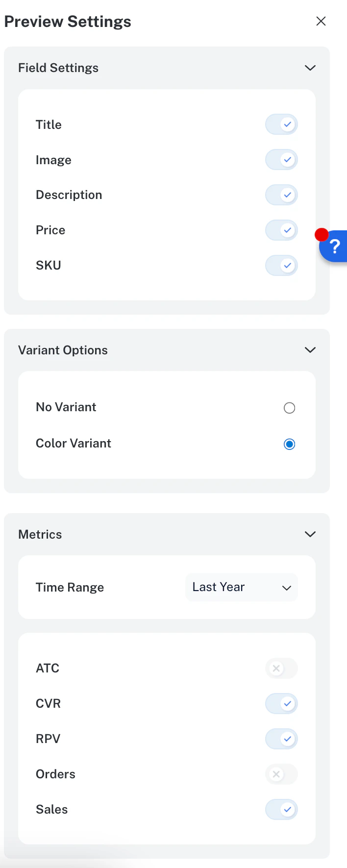Disable the SKU field toggle
Image resolution: width=347 pixels, height=868 pixels.
(281, 265)
